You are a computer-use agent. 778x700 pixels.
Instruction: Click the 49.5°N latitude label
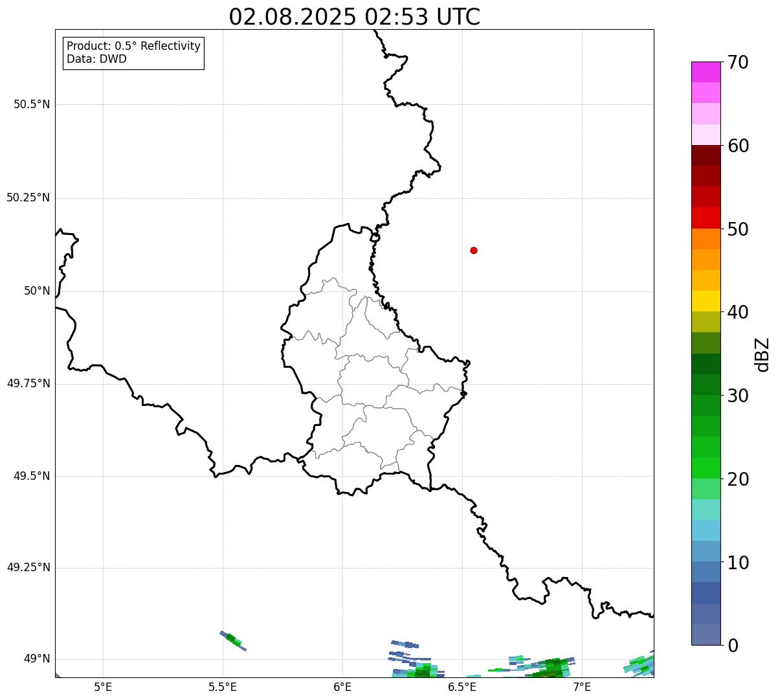(x=32, y=476)
